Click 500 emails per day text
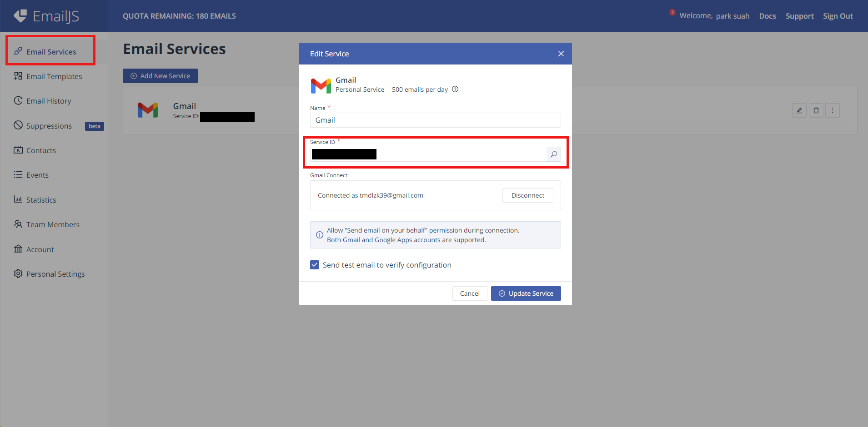The height and width of the screenshot is (427, 868). click(420, 89)
